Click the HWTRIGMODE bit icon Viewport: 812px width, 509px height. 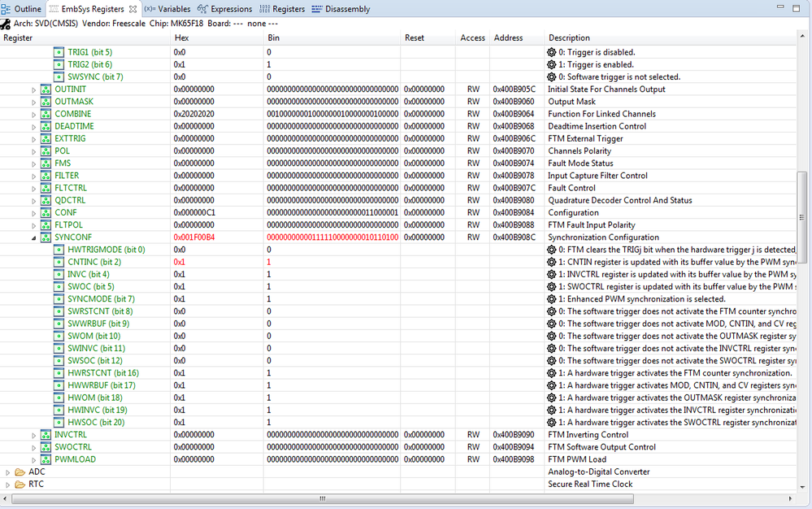(x=58, y=250)
